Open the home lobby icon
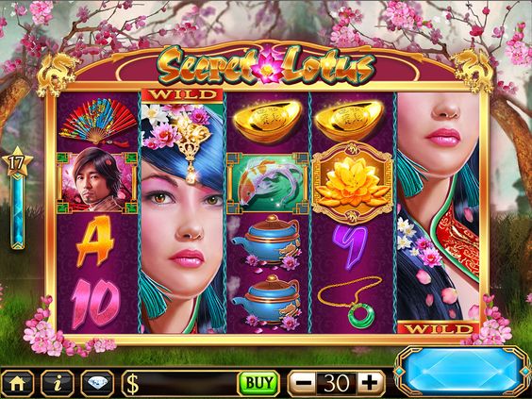 [x=17, y=383]
